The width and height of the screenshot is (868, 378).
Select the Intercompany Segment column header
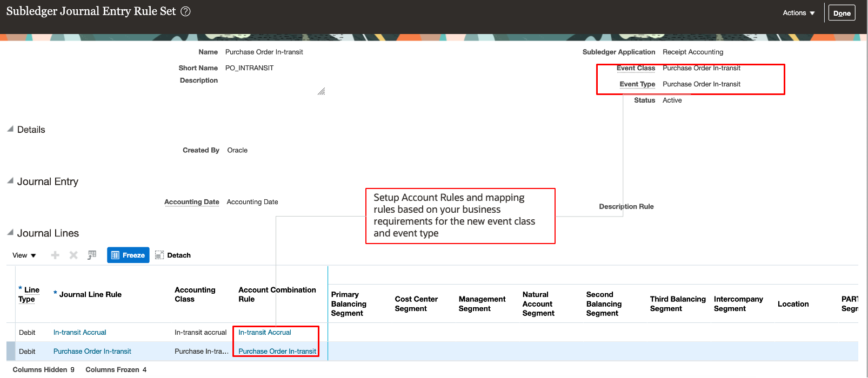coord(738,304)
